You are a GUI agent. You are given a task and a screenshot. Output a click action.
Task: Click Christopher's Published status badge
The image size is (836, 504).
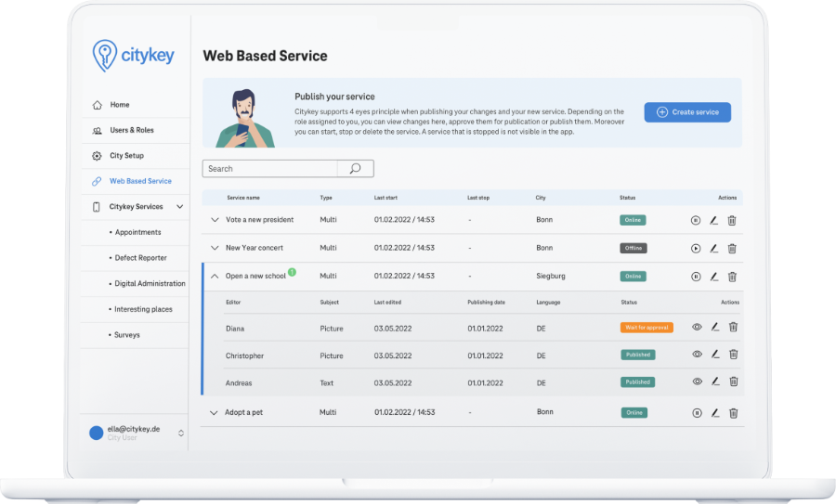coord(637,355)
